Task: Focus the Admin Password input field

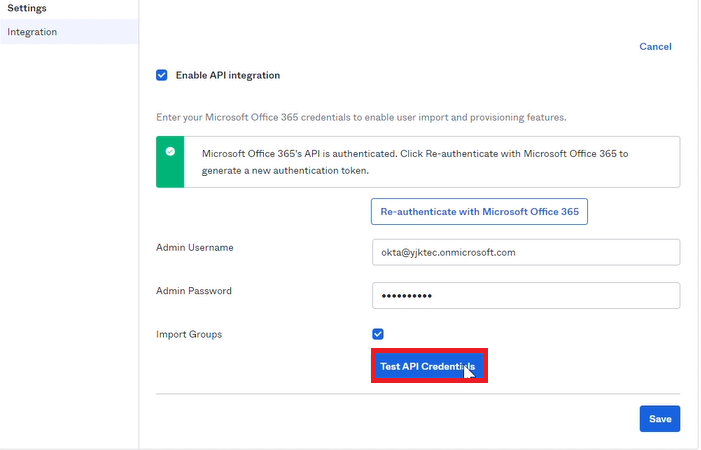Action: pyautogui.click(x=526, y=295)
